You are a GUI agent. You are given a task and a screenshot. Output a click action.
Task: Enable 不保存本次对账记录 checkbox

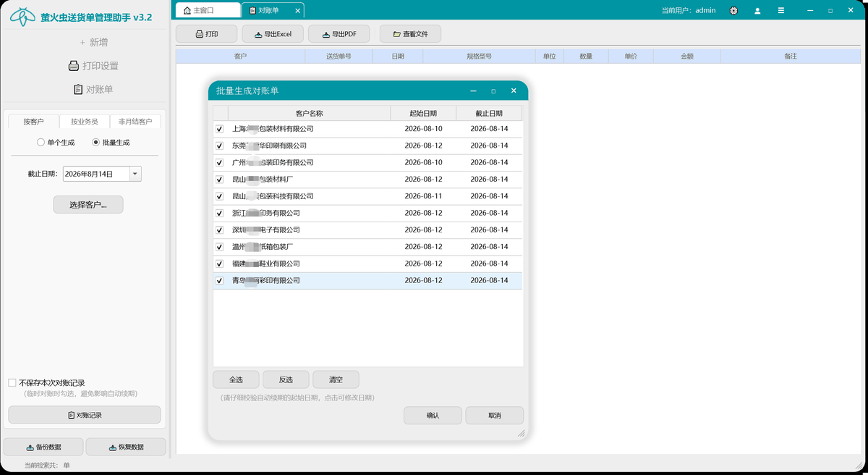click(x=12, y=383)
